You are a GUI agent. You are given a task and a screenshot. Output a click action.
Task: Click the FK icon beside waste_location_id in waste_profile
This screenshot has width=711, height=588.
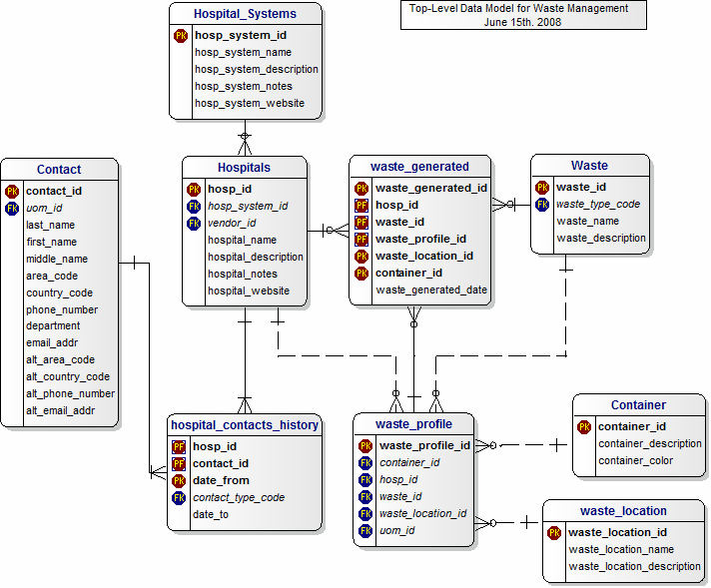click(x=365, y=514)
